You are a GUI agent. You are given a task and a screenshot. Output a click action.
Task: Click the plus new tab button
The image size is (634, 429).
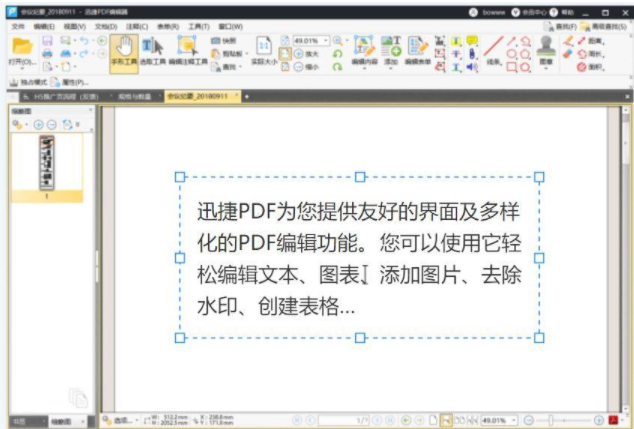point(247,96)
